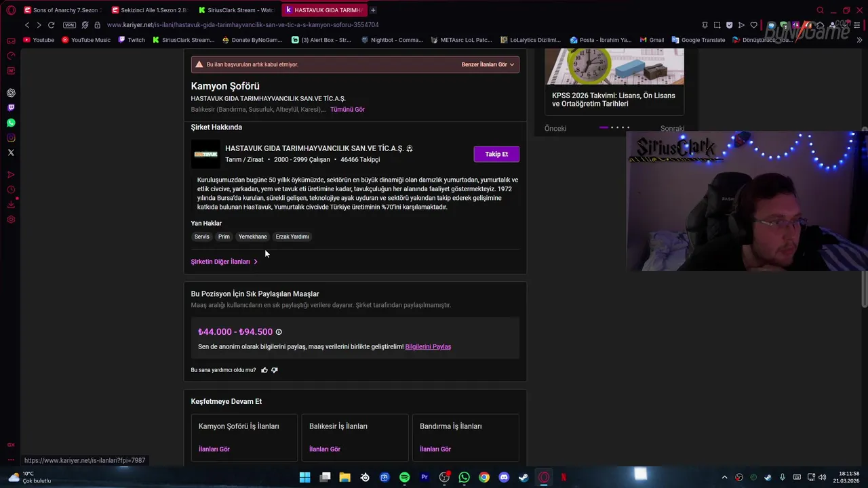868x488 pixels.
Task: Open downloads icon in Opera sidebar
Action: coord(11,205)
